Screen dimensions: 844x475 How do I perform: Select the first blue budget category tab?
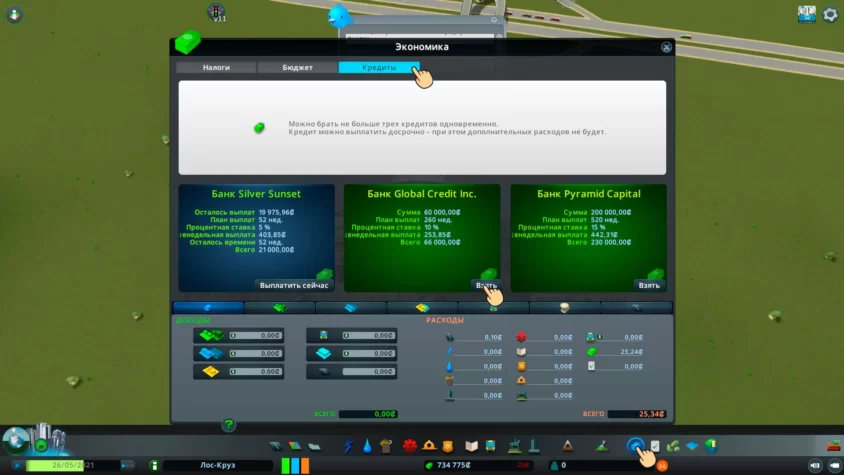pyautogui.click(x=208, y=308)
